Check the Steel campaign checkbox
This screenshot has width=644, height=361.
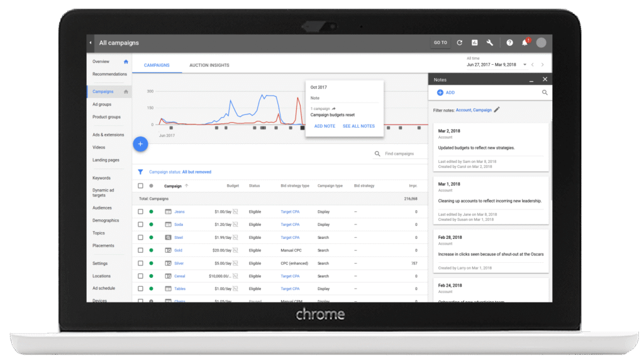click(140, 237)
